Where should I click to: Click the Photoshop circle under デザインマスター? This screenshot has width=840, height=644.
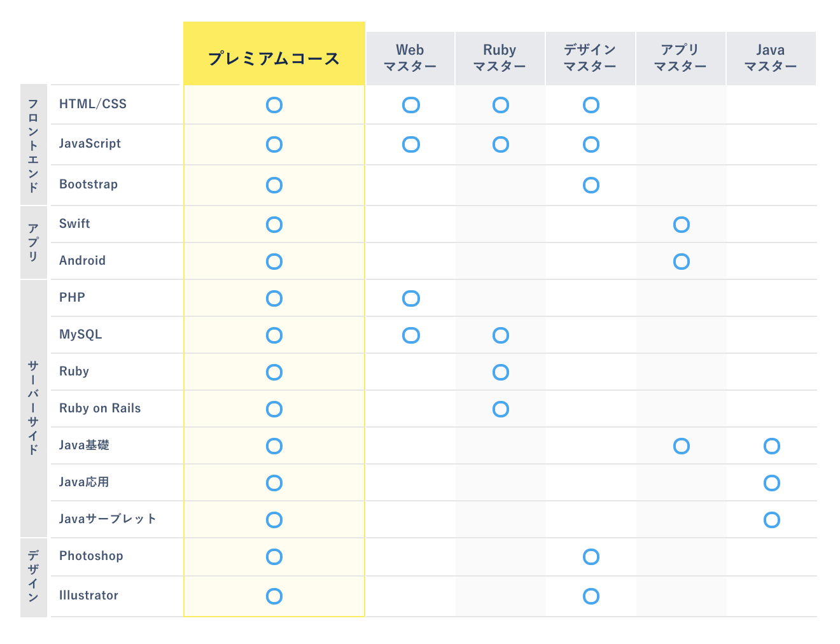(x=591, y=557)
